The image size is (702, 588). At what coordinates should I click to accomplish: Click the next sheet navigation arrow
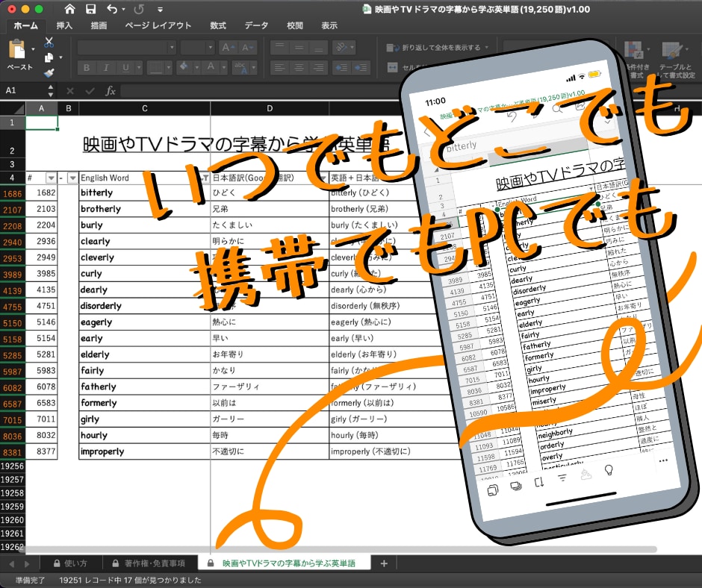[x=27, y=564]
